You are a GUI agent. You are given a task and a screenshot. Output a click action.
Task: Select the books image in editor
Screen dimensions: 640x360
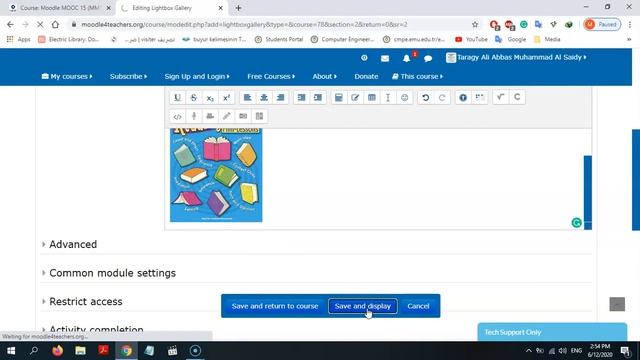coord(216,175)
